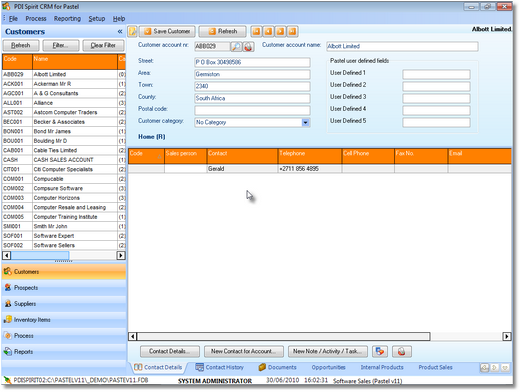
Task: Click first small icon at bottom-right tab strip
Action: 484,368
